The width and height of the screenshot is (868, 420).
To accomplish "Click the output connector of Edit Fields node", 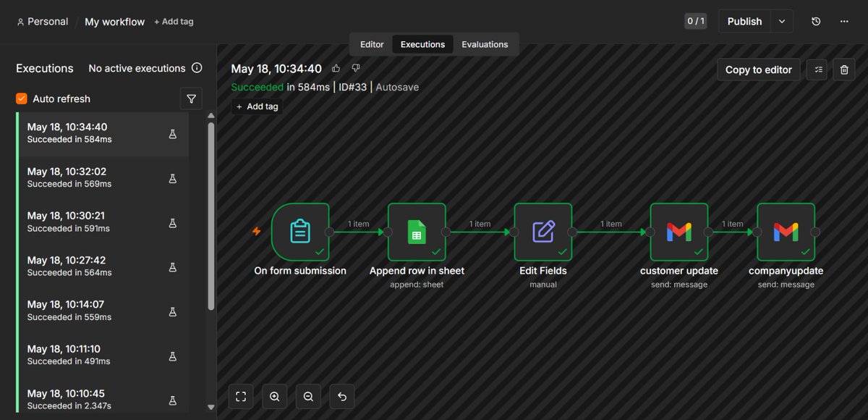I will coord(572,232).
